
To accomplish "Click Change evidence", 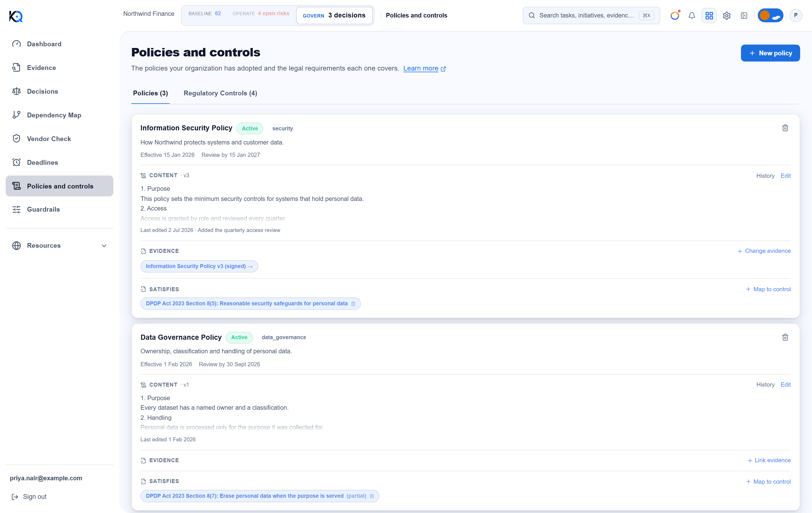I will coord(764,251).
